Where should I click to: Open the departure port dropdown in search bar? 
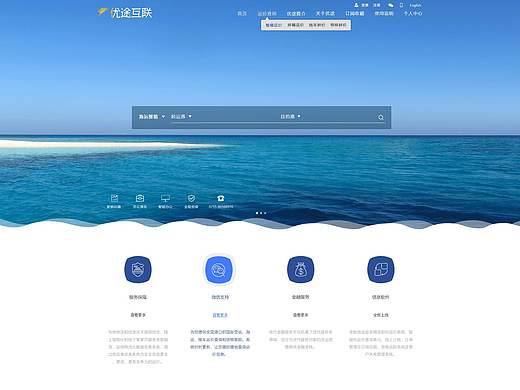[x=181, y=116]
